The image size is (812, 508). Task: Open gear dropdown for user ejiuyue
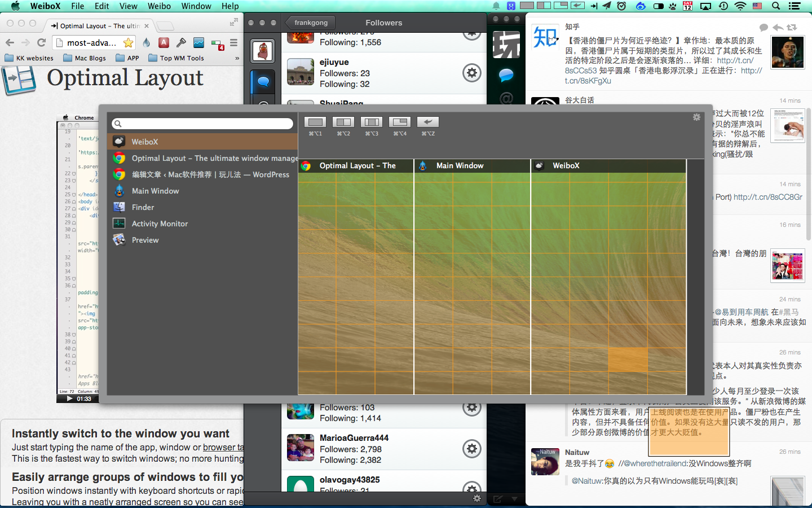coord(471,73)
